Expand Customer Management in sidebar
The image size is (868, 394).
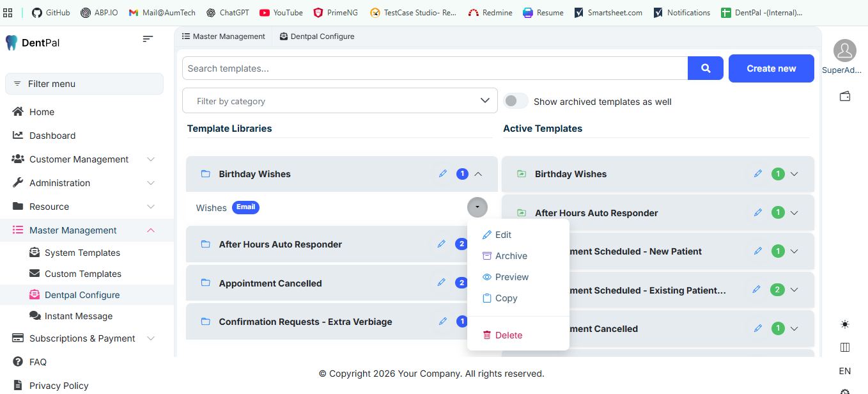(151, 159)
